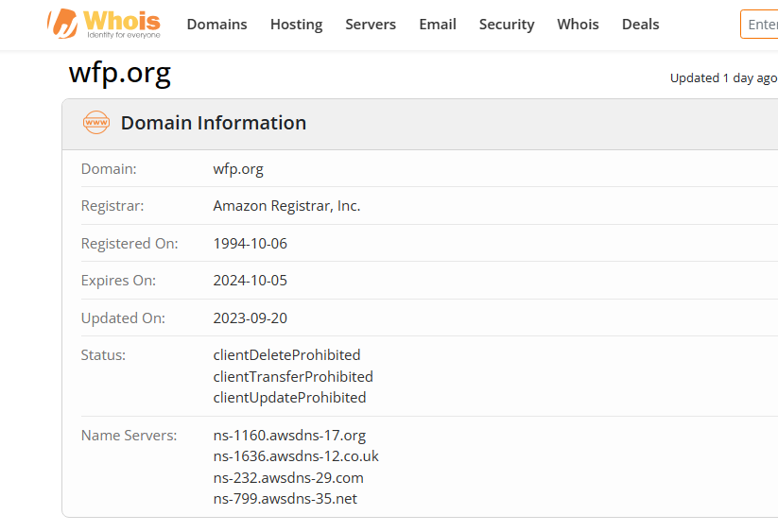This screenshot has width=778, height=532.
Task: Open the Domains menu
Action: 216,25
